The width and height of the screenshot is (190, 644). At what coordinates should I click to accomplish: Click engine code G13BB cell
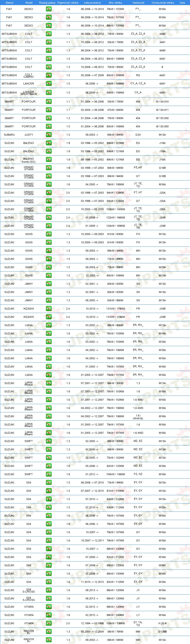point(162,632)
